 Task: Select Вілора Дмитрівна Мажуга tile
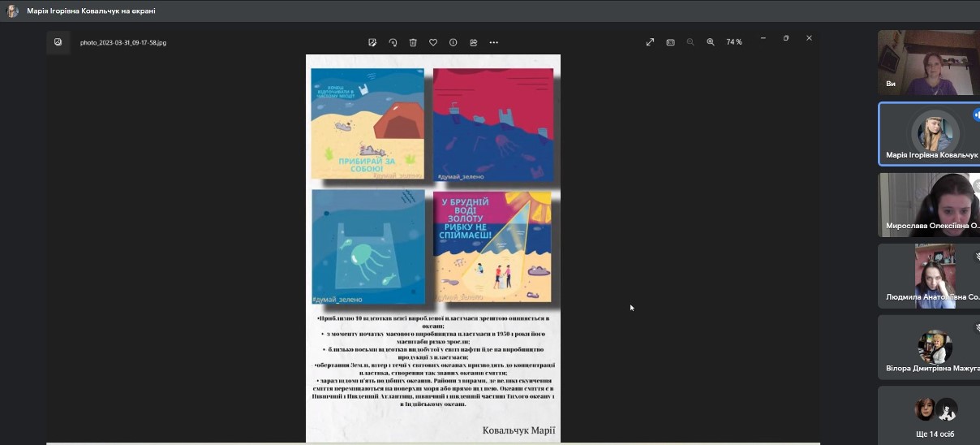(930, 348)
